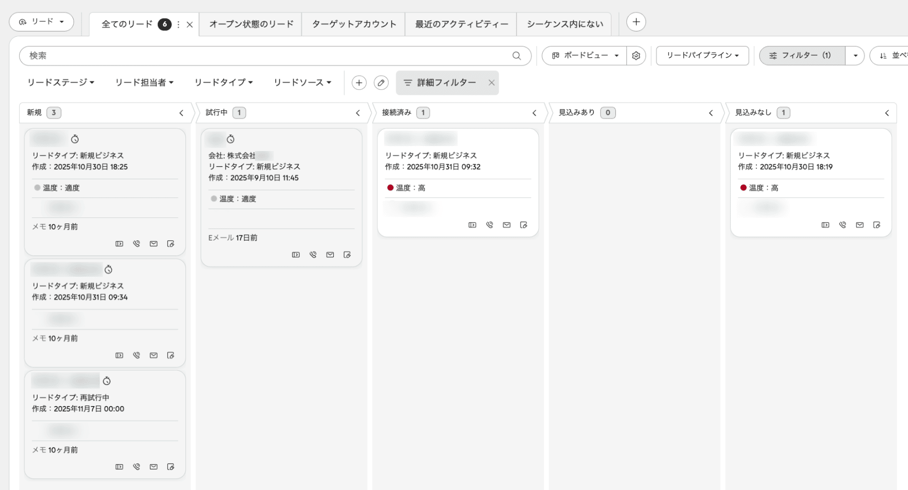The height and width of the screenshot is (490, 908).
Task: Switch to the オープン状態のリード tab
Action: coord(251,24)
